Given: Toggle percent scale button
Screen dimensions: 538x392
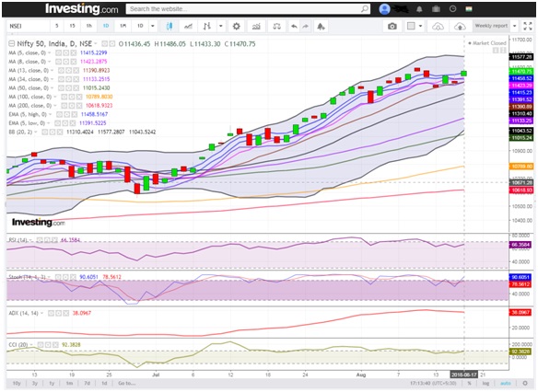Looking at the screenshot, I should [x=470, y=383].
